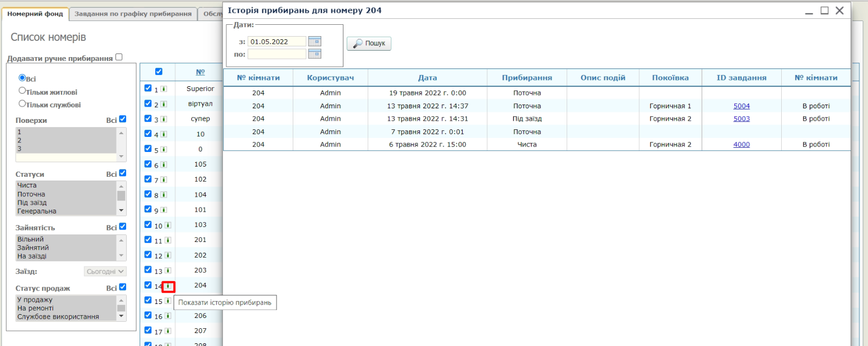Click the 'Пошук' search button
The width and height of the screenshot is (868, 346).
369,44
